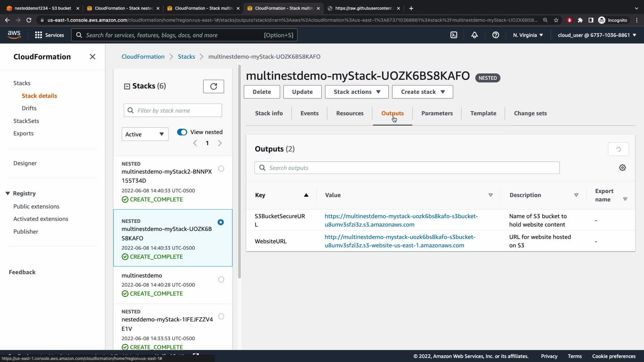Refresh the Stacks list
This screenshot has height=362, width=644.
(x=213, y=86)
